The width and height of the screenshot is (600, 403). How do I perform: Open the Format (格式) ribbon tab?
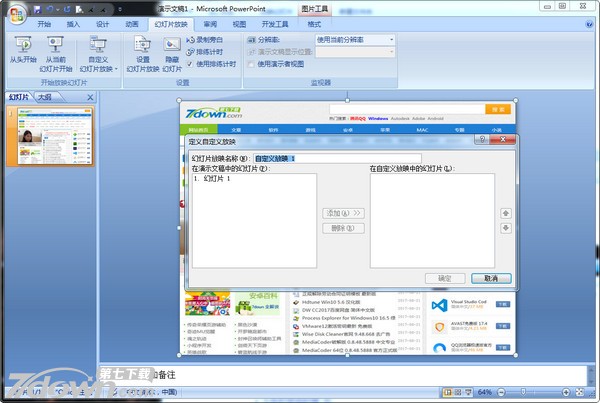tap(314, 24)
